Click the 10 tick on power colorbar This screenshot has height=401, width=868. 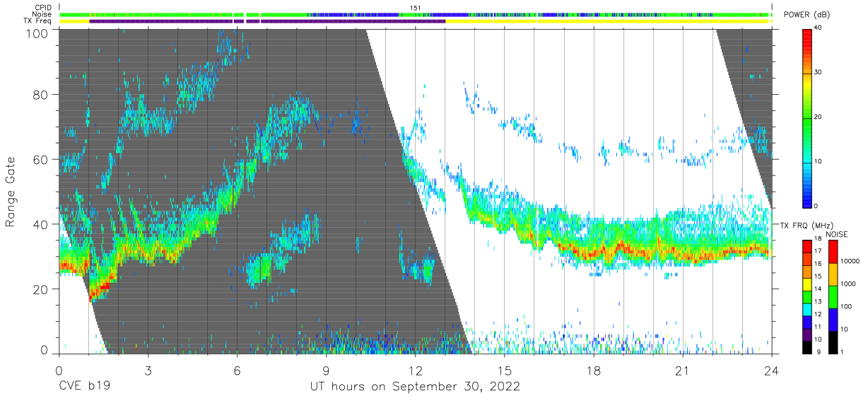[x=819, y=161]
